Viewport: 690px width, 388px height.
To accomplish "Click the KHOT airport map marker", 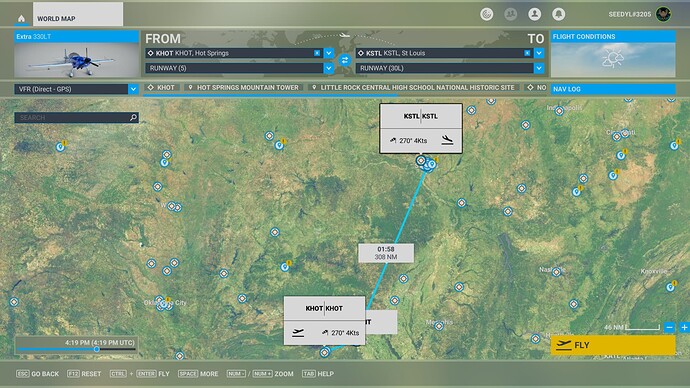I will [x=325, y=352].
